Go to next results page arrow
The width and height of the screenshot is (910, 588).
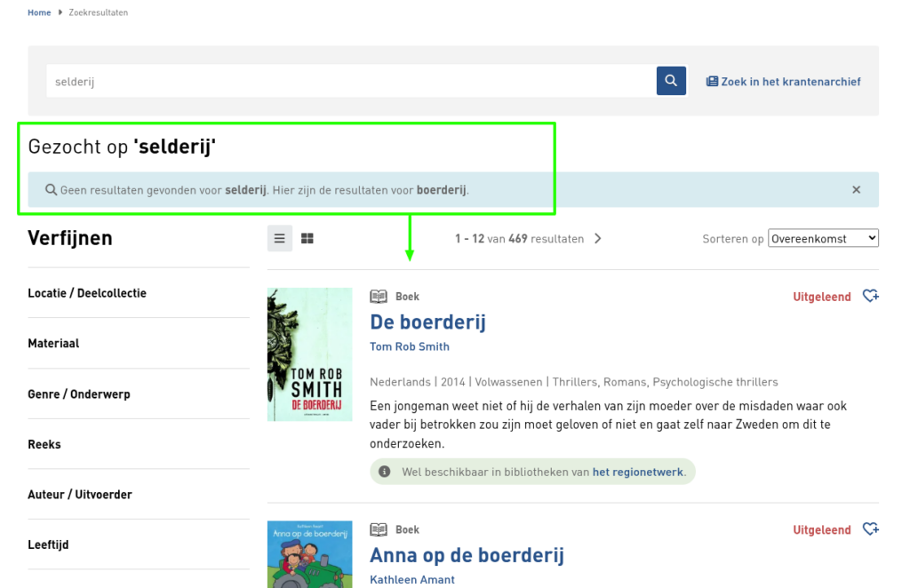click(x=598, y=239)
